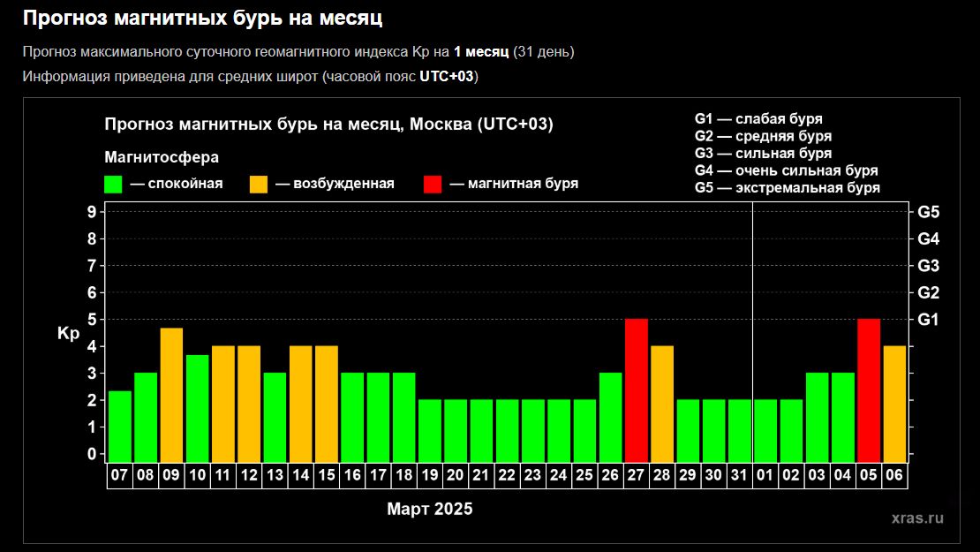Pick the yellow bar above date 28
Screen dimensions: 980x552
662,403
